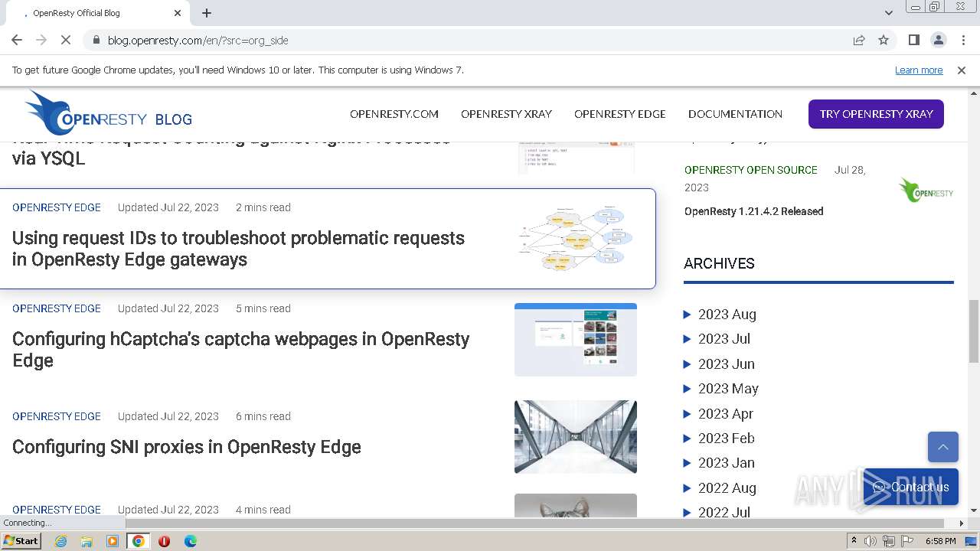Open Configuring SNI proxies article
This screenshot has width=980, height=551.
pyautogui.click(x=187, y=447)
